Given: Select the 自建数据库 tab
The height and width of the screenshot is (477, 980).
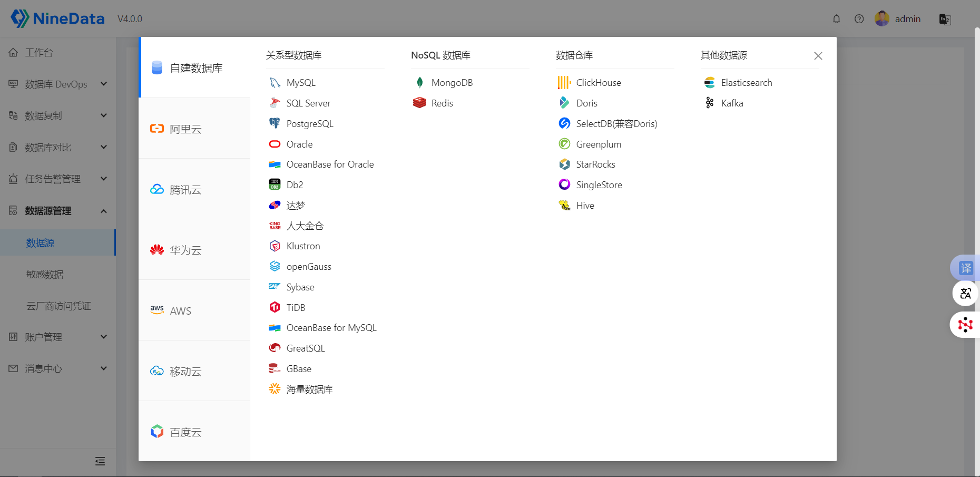Looking at the screenshot, I should (195, 67).
